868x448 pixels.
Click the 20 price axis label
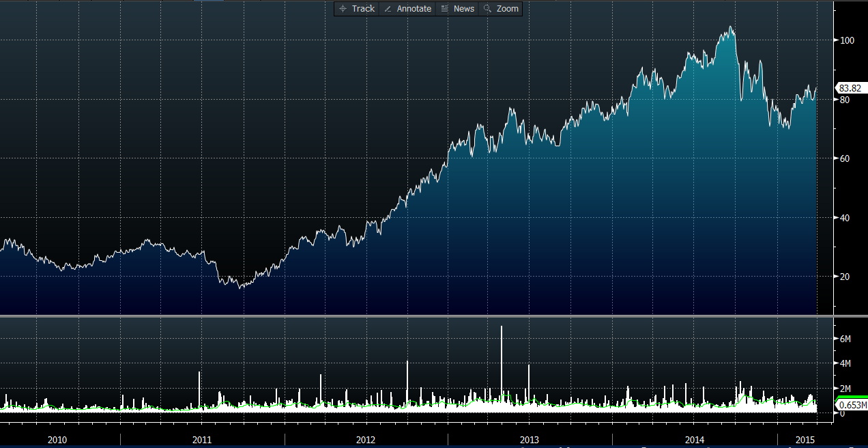pos(845,277)
